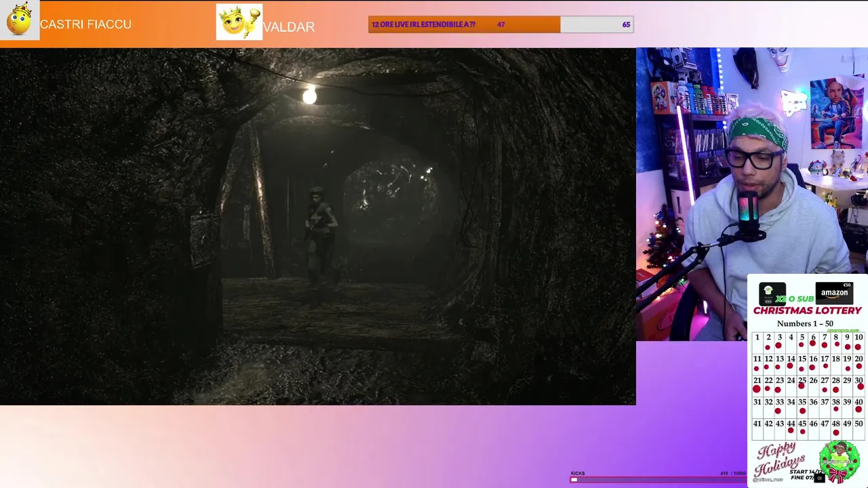868x488 pixels.
Task: Click lottery number 10 cell
Action: coord(859,342)
